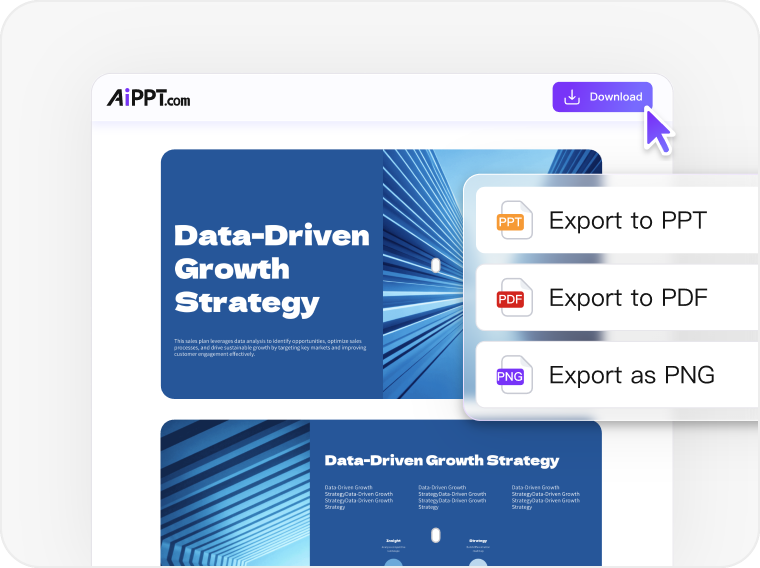Click the right text column on the second slide
This screenshot has width=760, height=568.
tap(546, 497)
